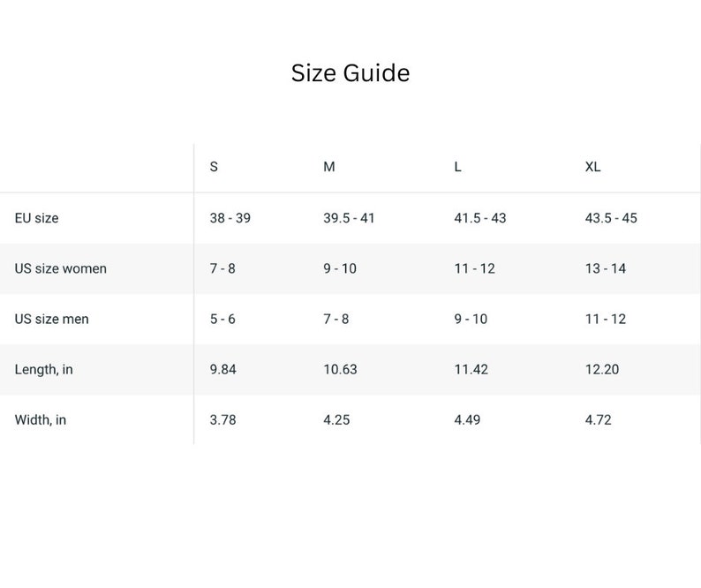Click the 4.49 width value
Image resolution: width=701 pixels, height=588 pixels.
coord(467,420)
